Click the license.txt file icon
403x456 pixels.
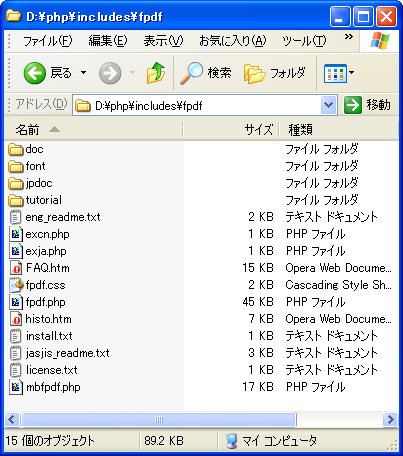[x=16, y=370]
